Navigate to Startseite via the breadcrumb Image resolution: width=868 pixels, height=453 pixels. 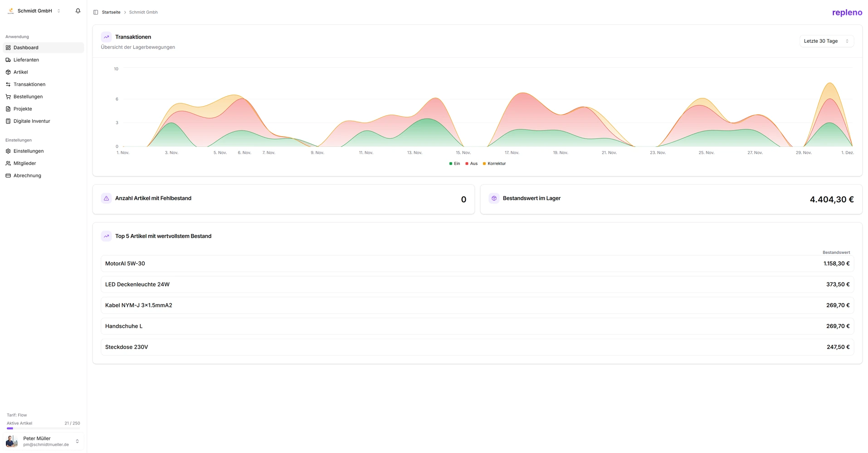pyautogui.click(x=111, y=12)
